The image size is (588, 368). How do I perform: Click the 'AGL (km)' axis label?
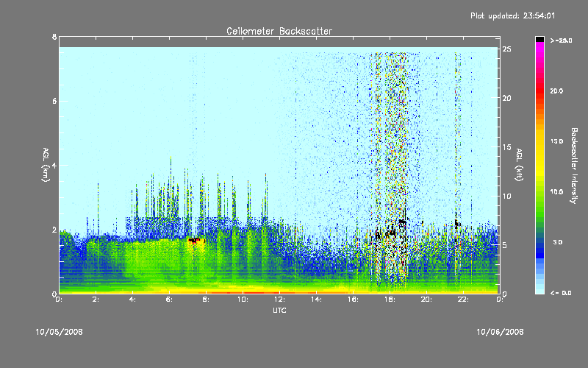pos(46,165)
